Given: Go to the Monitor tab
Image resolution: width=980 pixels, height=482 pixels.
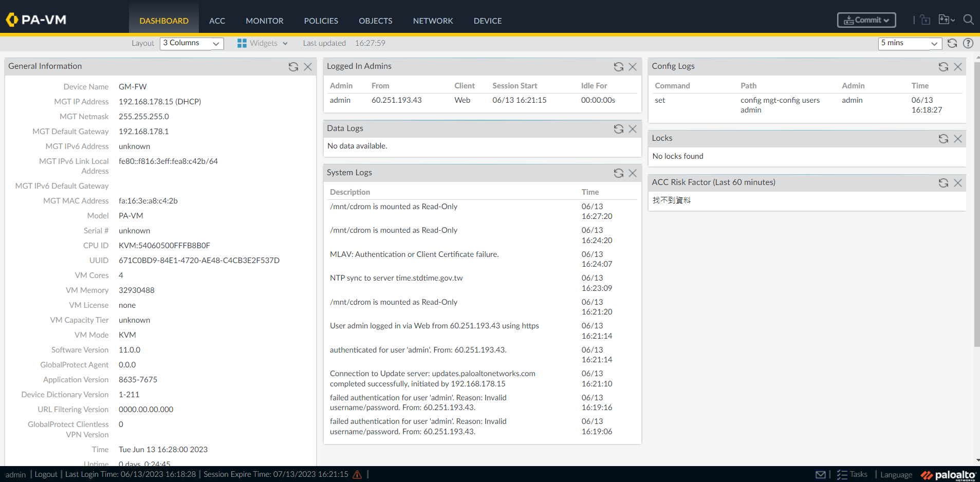Looking at the screenshot, I should click(x=265, y=21).
